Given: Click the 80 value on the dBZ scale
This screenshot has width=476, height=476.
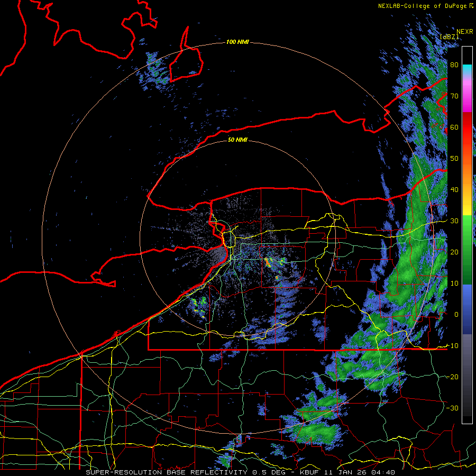Looking at the screenshot, I should (x=454, y=65).
